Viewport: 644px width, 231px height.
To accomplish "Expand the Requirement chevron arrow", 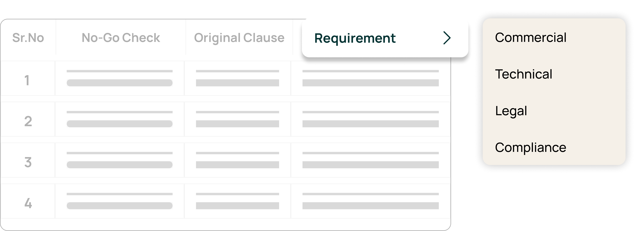I will click(x=447, y=38).
